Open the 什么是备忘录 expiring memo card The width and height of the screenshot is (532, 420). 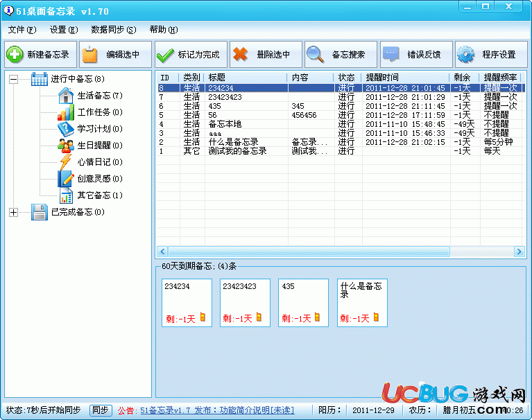pyautogui.click(x=362, y=303)
